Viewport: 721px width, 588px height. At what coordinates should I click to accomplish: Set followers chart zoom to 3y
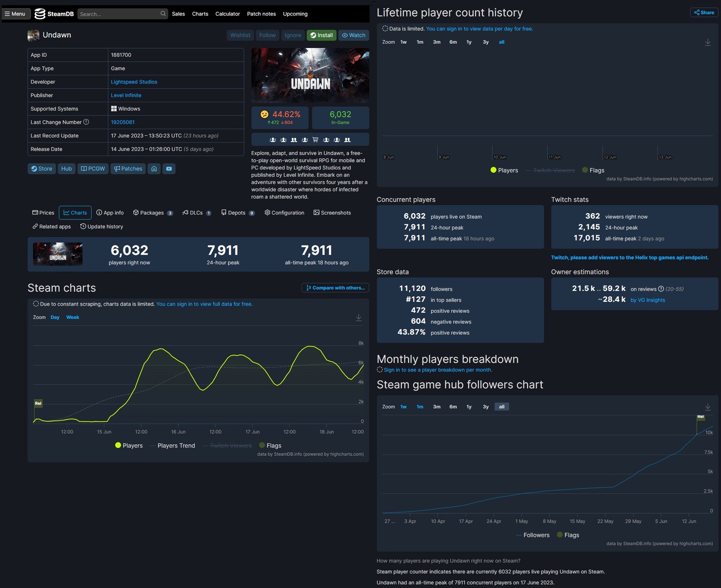coord(486,407)
